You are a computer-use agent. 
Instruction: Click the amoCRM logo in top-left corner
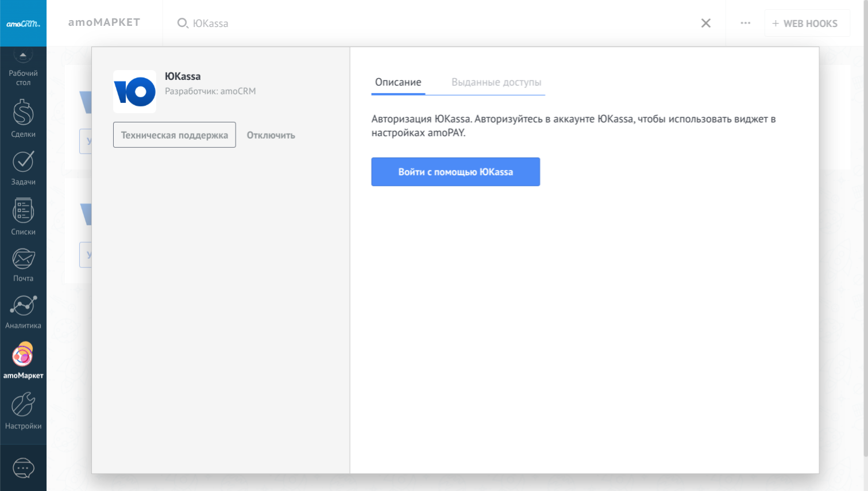23,24
